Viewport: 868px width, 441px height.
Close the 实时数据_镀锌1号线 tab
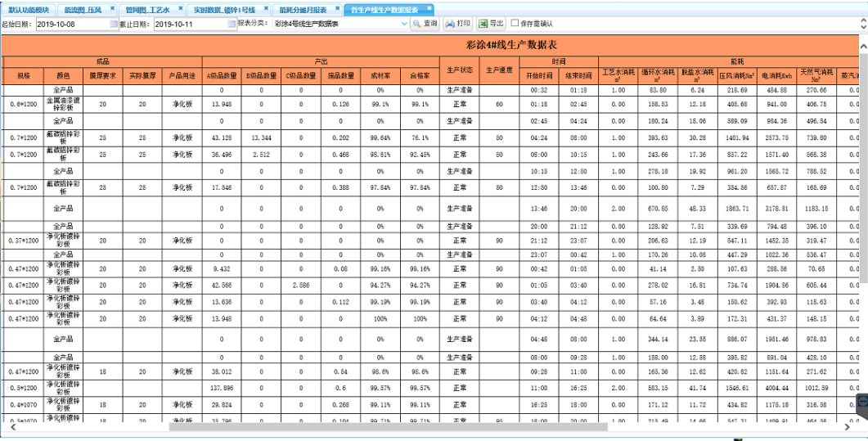click(x=267, y=7)
